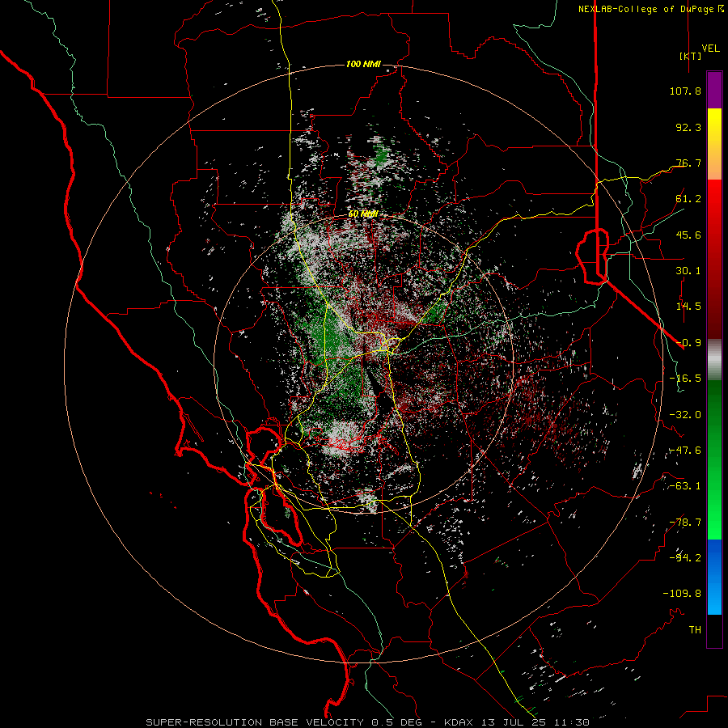Click the VEL legend title
Screen dimensions: 728x728
[711, 49]
